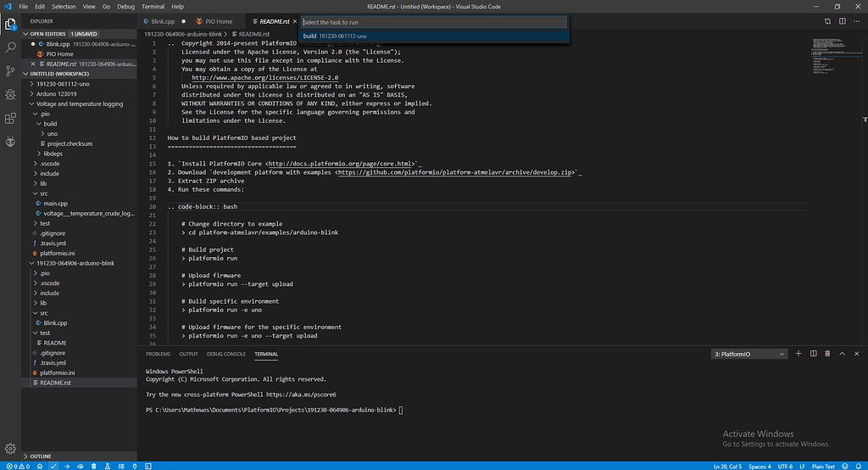Screen dimensions: 868x470
Task: Click feedback smiley in status bar
Action: (x=845, y=466)
